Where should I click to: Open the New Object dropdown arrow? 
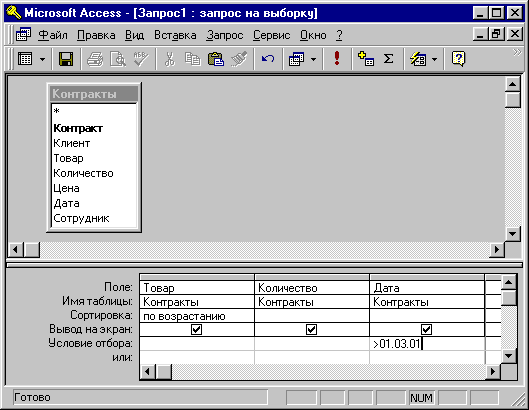(435, 60)
